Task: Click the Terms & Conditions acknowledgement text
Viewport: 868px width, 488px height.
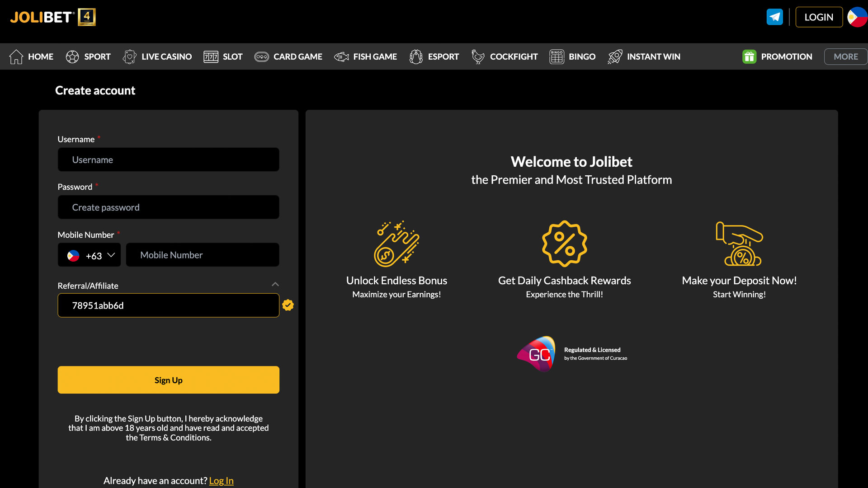Action: pyautogui.click(x=168, y=428)
